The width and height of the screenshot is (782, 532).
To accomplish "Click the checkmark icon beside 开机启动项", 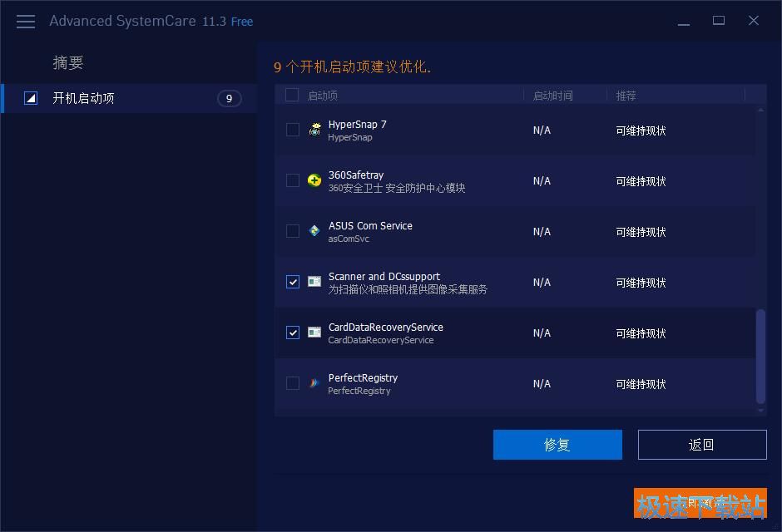I will coord(31,97).
